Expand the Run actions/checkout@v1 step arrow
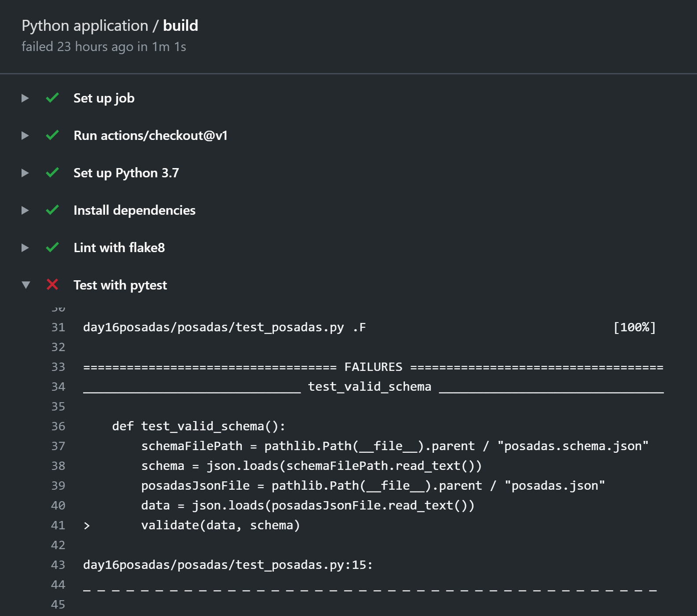Screen dimensions: 697x616 (25, 135)
